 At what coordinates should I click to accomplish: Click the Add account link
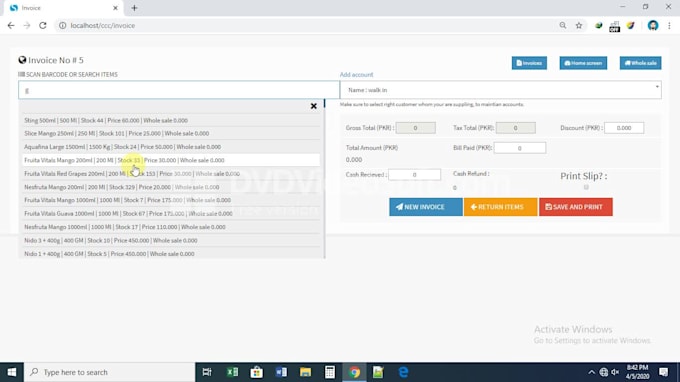356,75
